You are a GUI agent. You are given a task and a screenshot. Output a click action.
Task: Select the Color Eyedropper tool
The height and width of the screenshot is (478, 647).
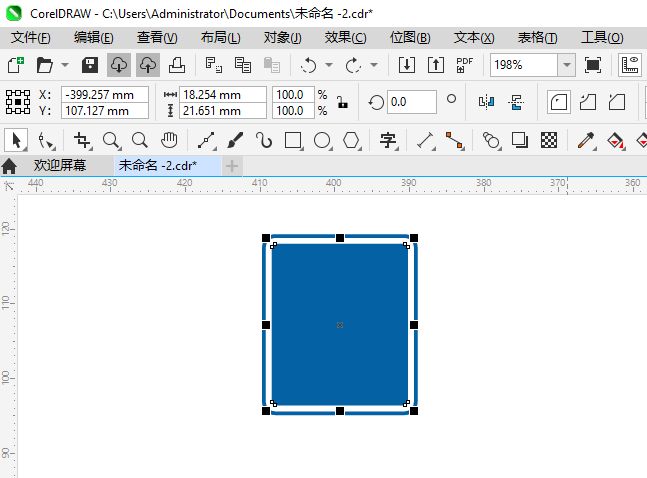click(x=586, y=140)
